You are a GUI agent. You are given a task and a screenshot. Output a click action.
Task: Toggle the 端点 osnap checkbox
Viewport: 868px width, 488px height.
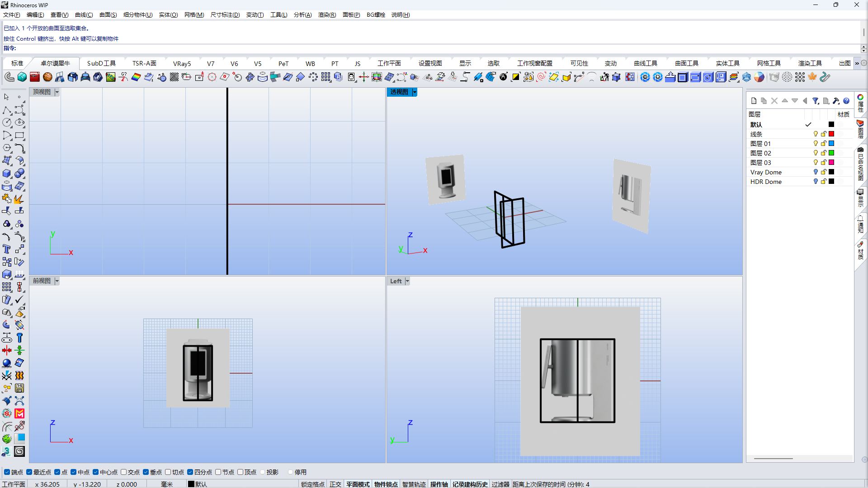click(7, 472)
